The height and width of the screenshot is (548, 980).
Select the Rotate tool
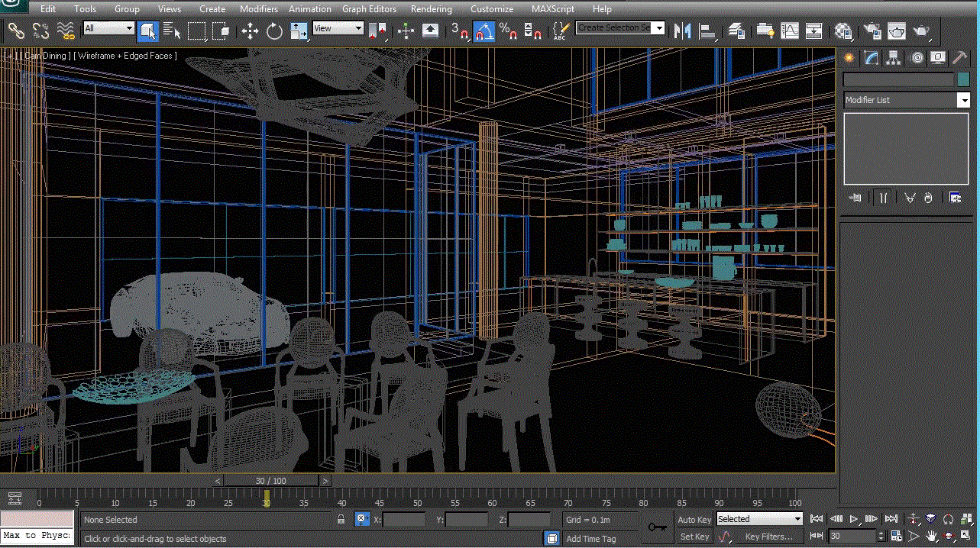[x=274, y=31]
